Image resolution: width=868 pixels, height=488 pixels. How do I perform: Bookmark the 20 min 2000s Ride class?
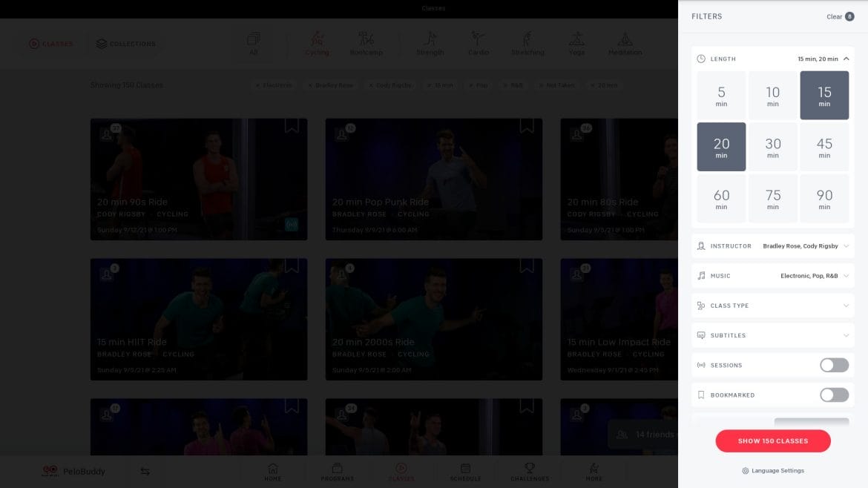click(527, 266)
